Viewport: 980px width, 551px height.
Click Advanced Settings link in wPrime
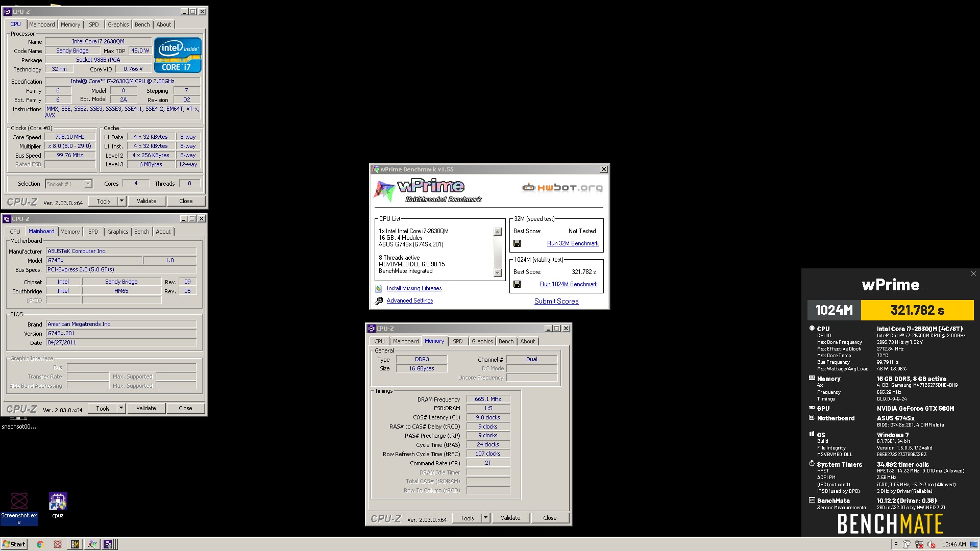[x=409, y=301]
